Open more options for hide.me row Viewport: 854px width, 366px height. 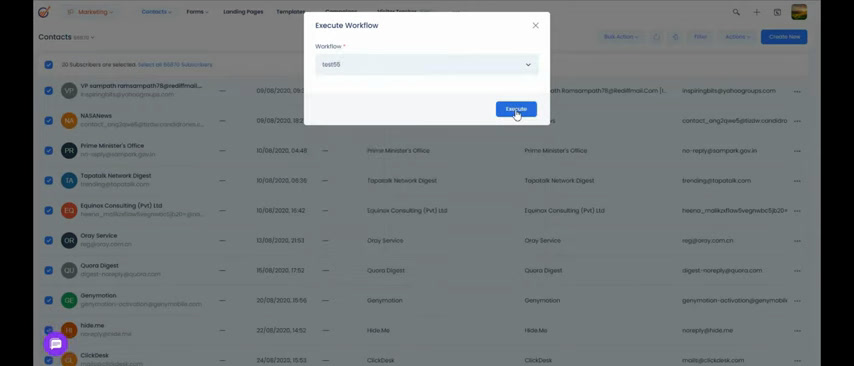pos(797,331)
